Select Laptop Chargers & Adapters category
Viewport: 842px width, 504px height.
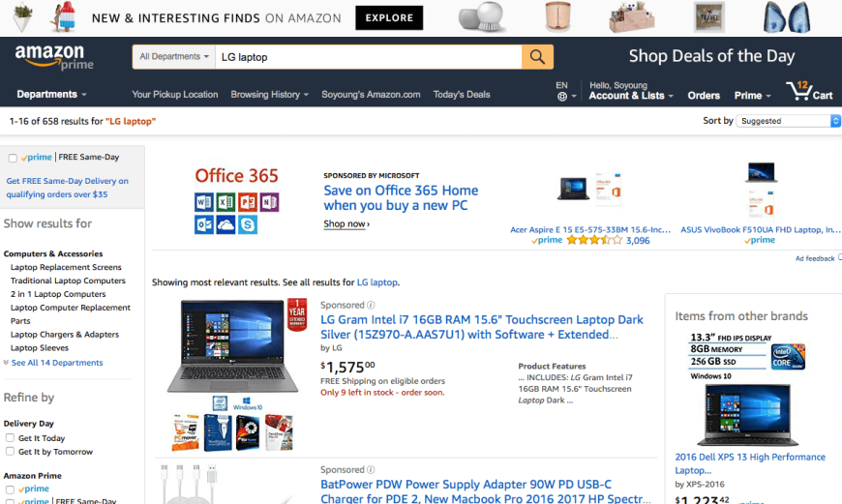pos(65,335)
